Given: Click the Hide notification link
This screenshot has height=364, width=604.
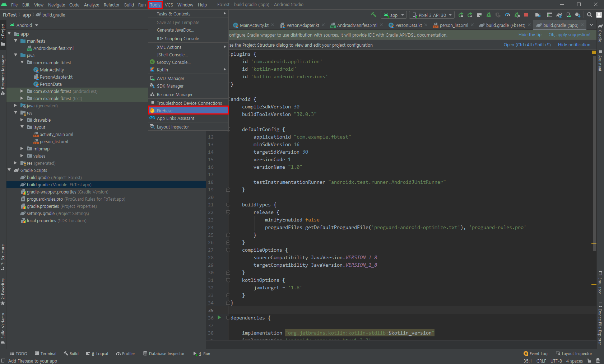Looking at the screenshot, I should (x=574, y=45).
